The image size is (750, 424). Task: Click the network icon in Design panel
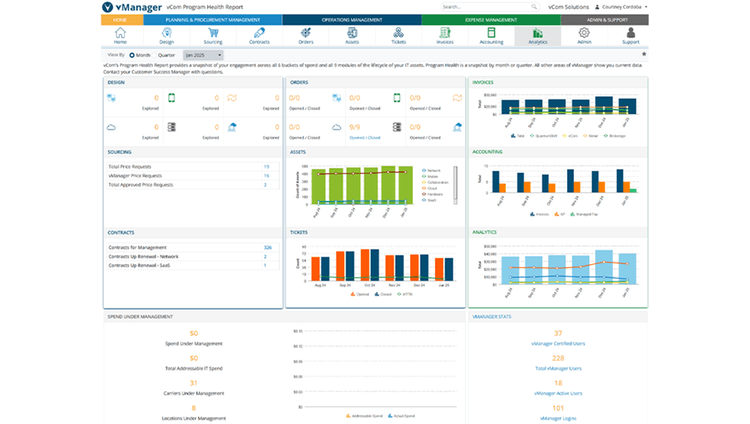pos(111,98)
